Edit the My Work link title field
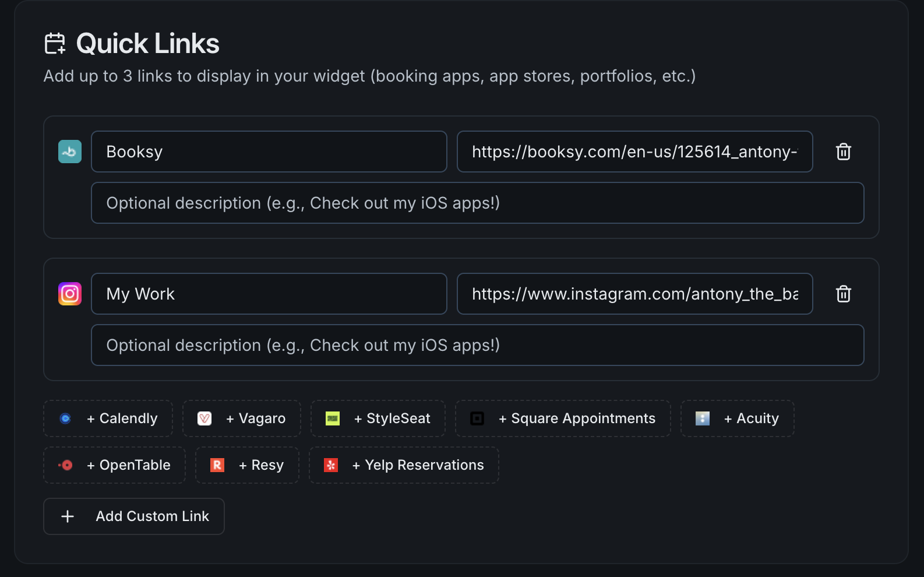The width and height of the screenshot is (924, 577). click(269, 294)
